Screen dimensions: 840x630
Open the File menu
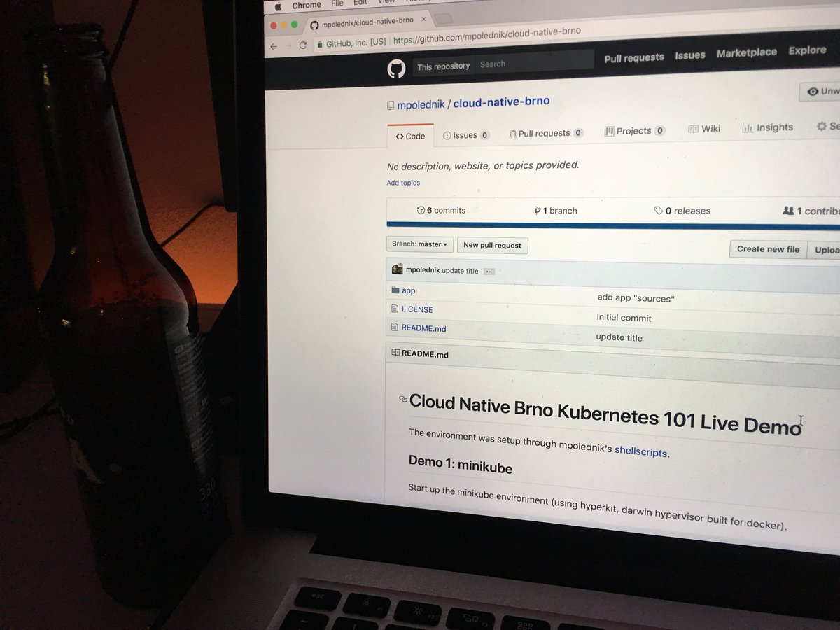337,3
